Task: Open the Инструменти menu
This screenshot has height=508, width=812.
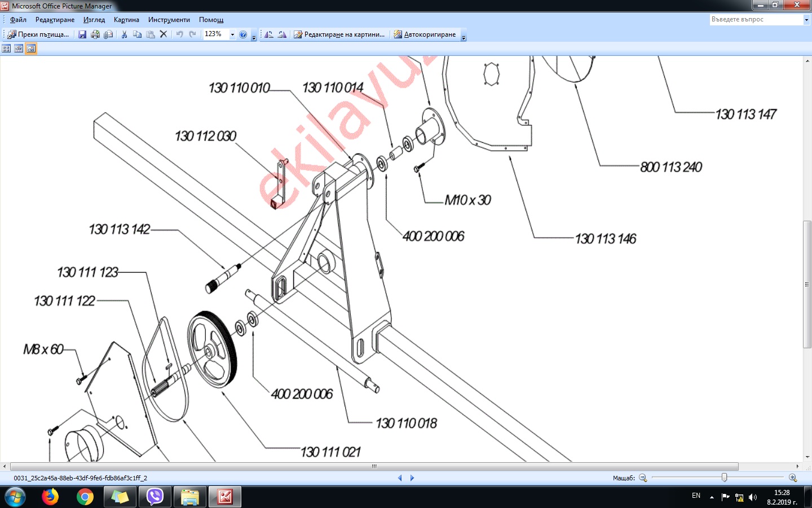Action: [169, 20]
